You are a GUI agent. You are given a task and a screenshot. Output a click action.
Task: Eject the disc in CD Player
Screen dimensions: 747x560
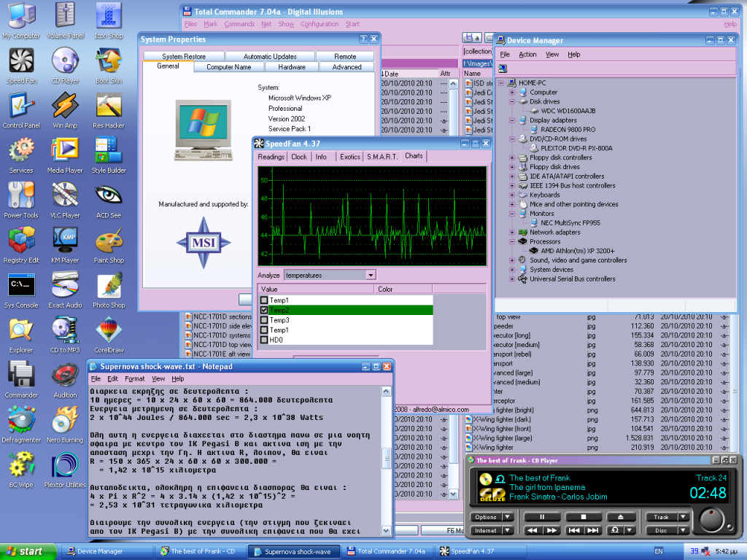[621, 517]
